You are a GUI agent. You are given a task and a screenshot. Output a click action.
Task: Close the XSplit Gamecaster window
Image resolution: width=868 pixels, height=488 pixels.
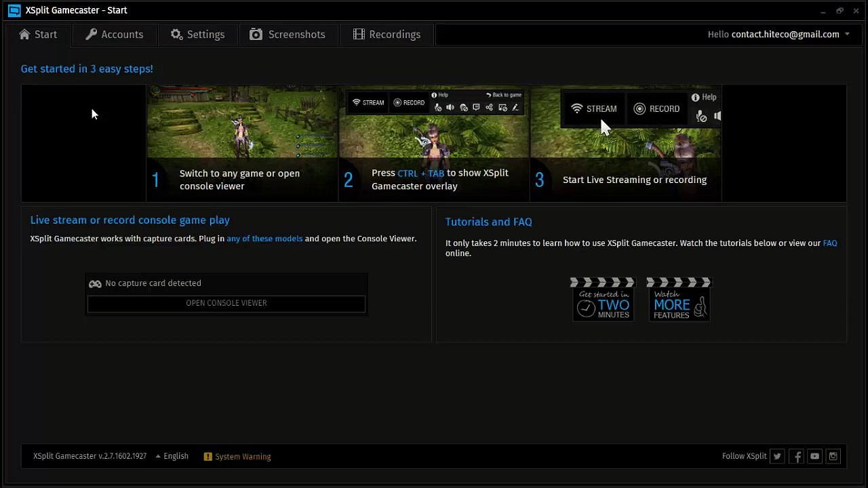coord(856,11)
